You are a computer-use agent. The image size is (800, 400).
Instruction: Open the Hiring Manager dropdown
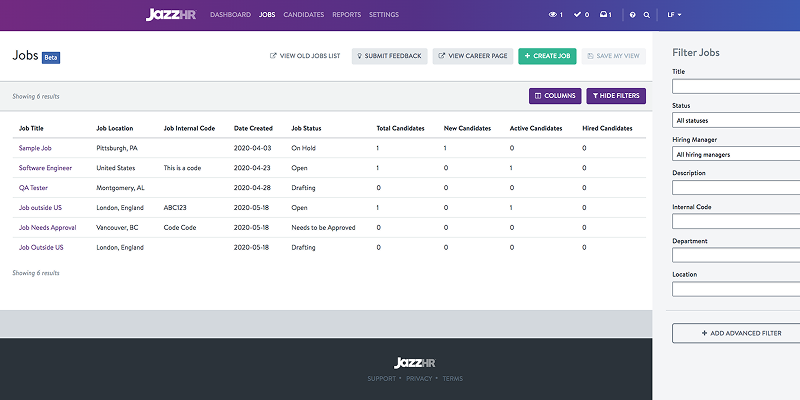[x=736, y=154]
